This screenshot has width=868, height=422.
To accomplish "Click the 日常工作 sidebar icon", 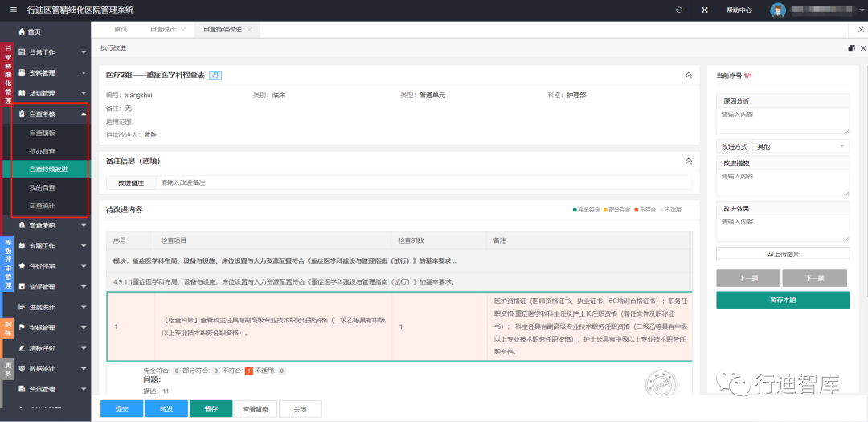I will click(22, 52).
